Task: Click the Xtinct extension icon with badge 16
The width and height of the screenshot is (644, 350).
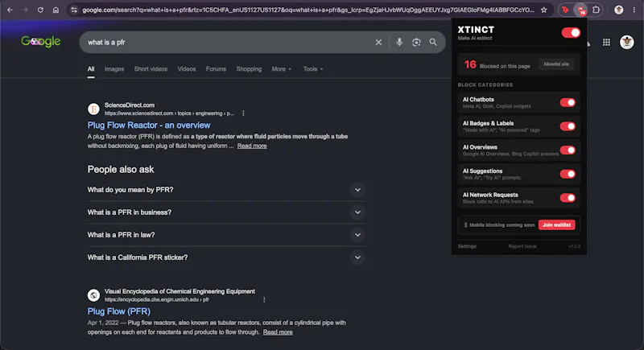Action: point(580,10)
